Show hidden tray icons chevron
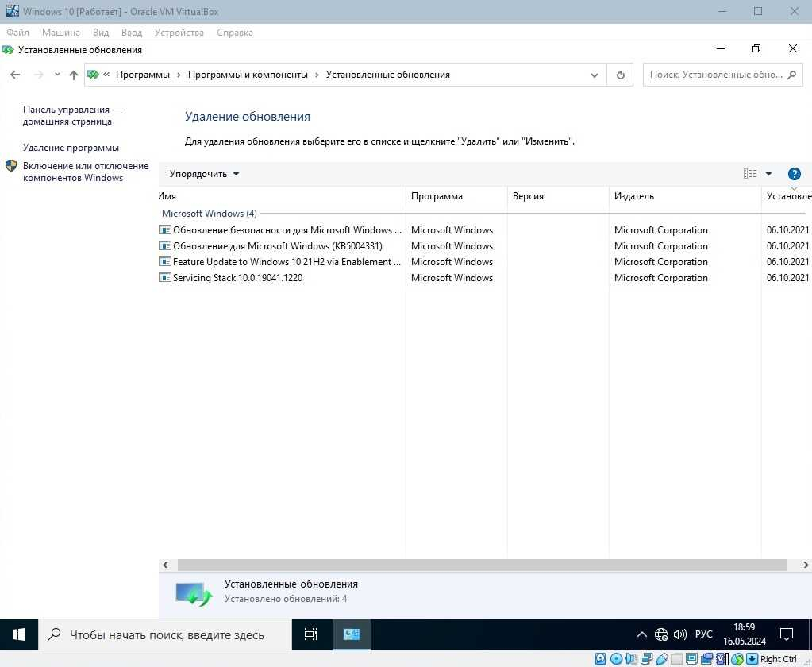 pos(641,634)
